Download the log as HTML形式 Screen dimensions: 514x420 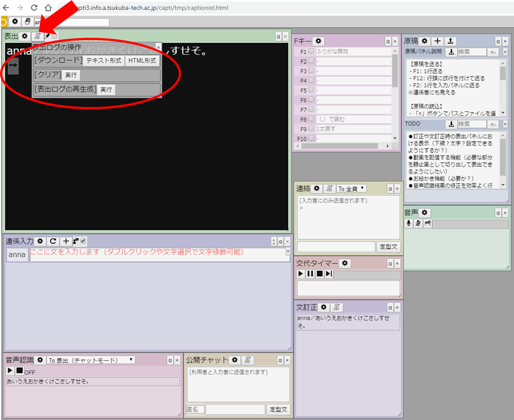[x=142, y=61]
